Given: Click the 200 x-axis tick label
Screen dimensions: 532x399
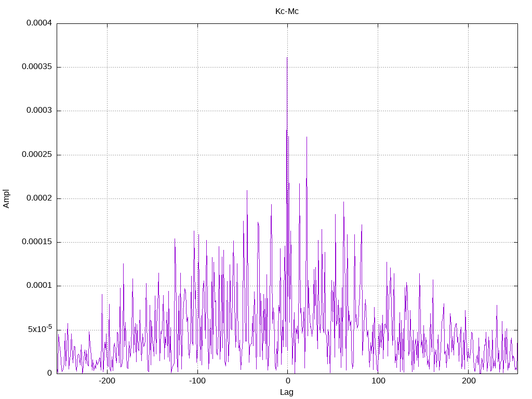Looking at the screenshot, I should [469, 381].
